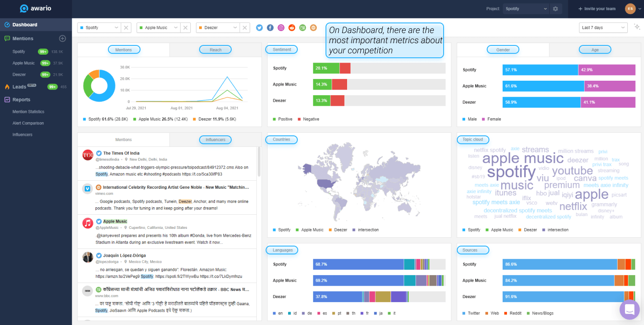
Task: Switch the first chart to Reach view
Action: coord(215,49)
